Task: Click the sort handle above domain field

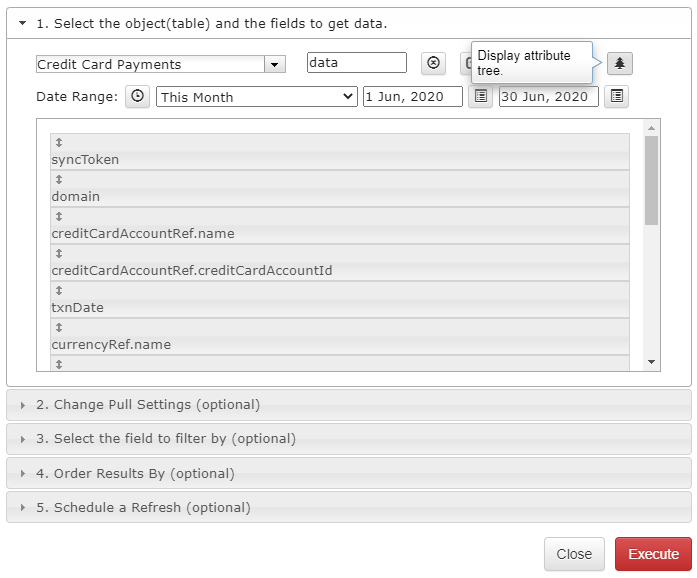Action: click(x=59, y=180)
